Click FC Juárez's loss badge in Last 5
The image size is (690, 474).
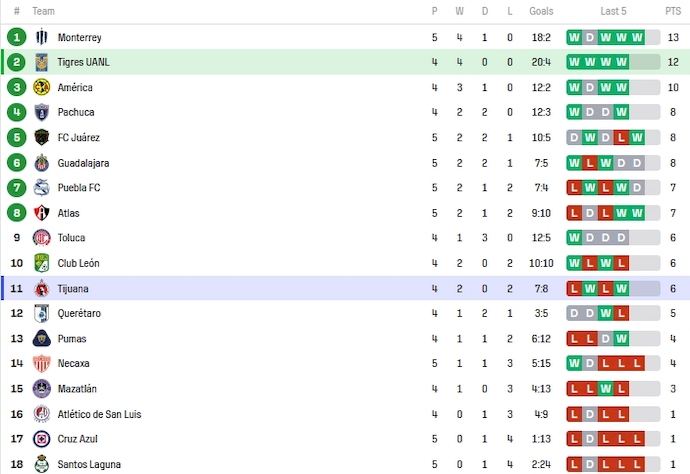pyautogui.click(x=622, y=138)
